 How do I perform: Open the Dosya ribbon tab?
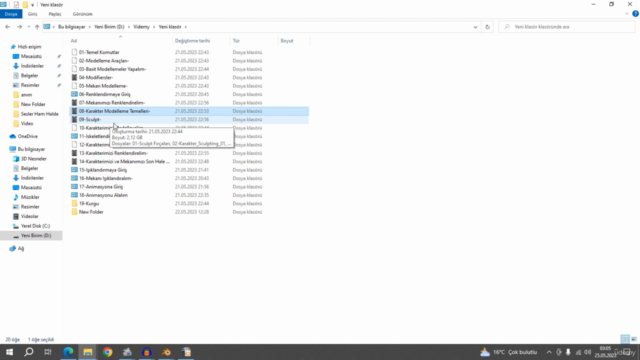pyautogui.click(x=11, y=14)
